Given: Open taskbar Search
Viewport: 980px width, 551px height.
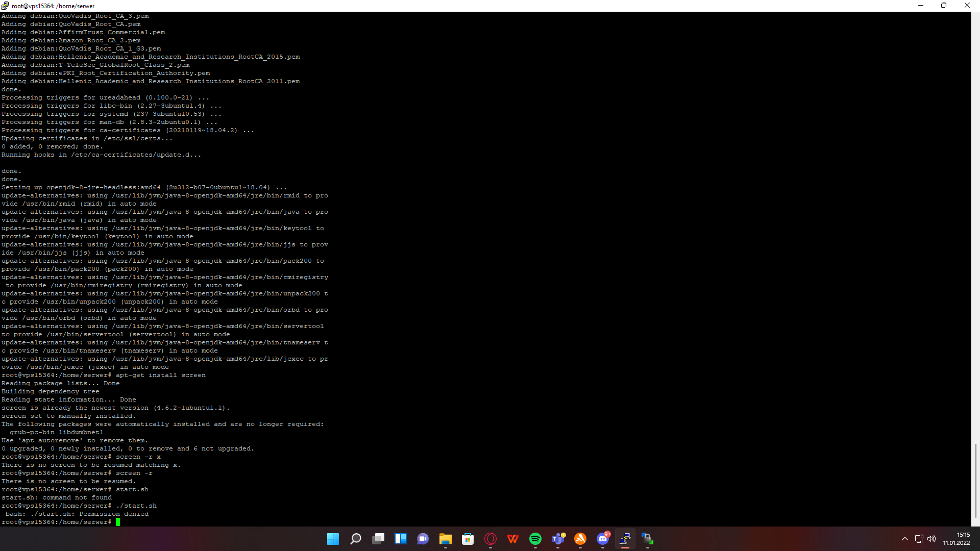Looking at the screenshot, I should tap(356, 539).
